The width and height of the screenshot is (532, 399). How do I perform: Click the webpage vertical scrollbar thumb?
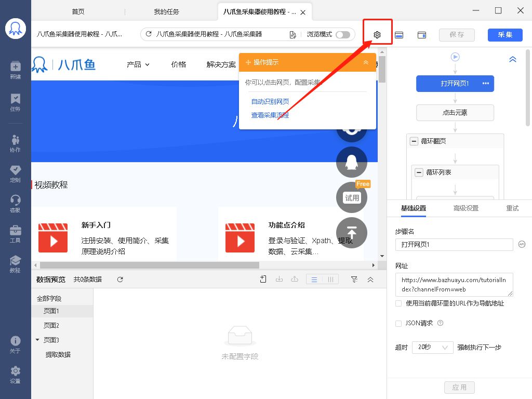[x=382, y=69]
